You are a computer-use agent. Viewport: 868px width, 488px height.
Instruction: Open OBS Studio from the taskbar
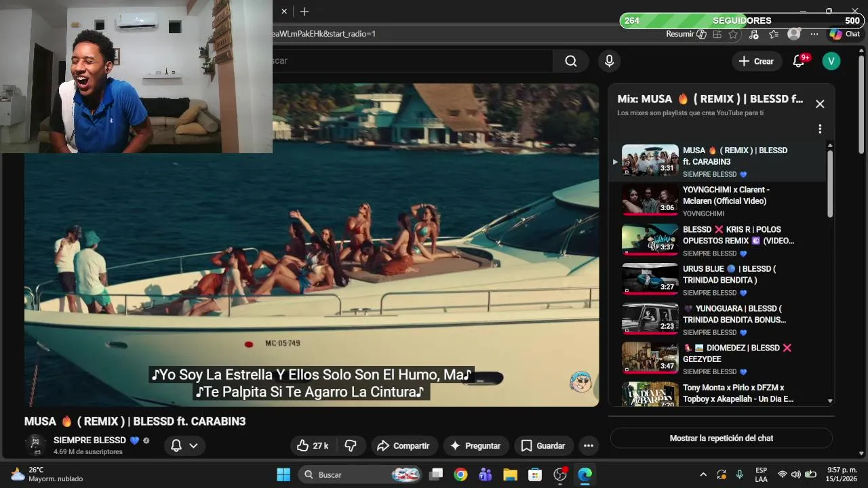click(560, 474)
